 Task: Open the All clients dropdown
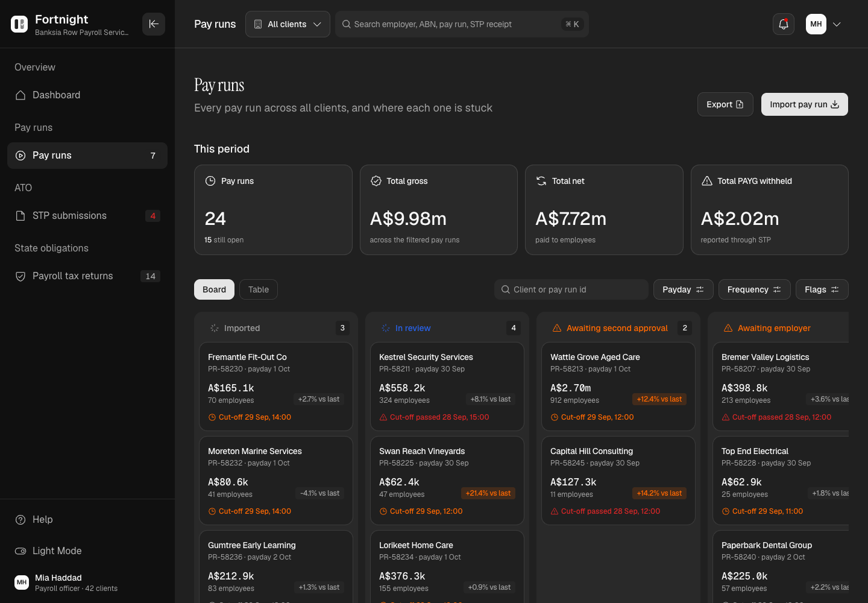pos(288,24)
